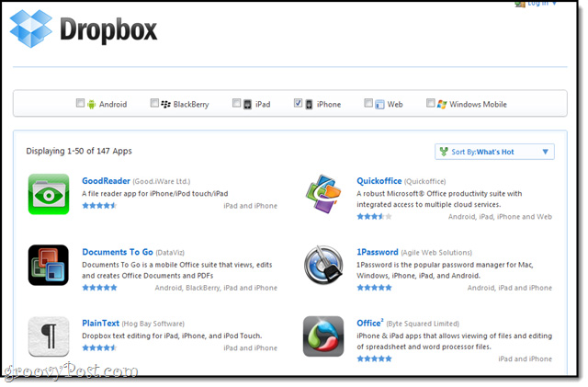Click the '(Byte Squared Limited)' developer text
This screenshot has width=588, height=387.
point(423,324)
